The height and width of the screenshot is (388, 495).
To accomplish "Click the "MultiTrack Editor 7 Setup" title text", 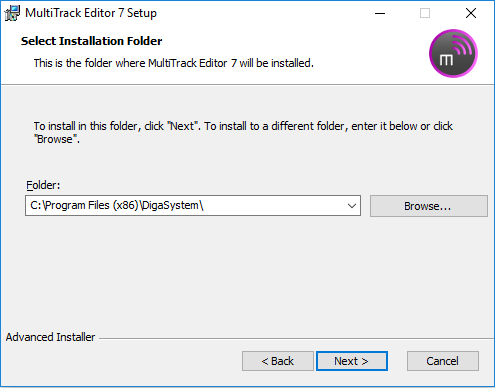I will point(91,13).
